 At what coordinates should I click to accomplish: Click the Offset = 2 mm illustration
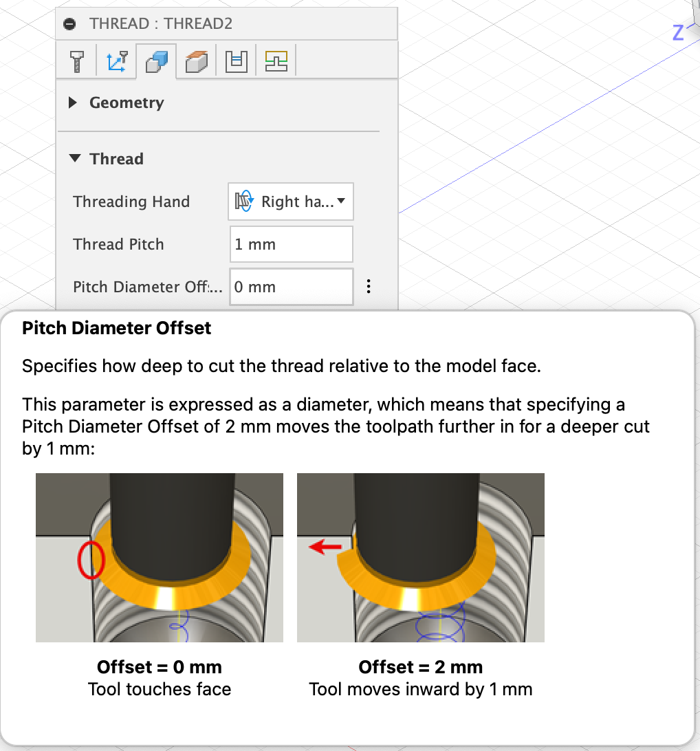click(x=420, y=558)
